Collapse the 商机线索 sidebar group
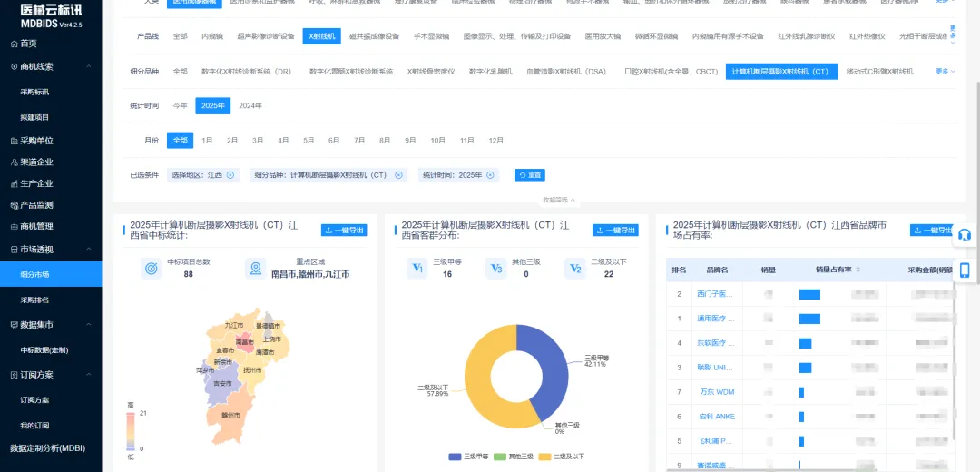 click(89, 66)
